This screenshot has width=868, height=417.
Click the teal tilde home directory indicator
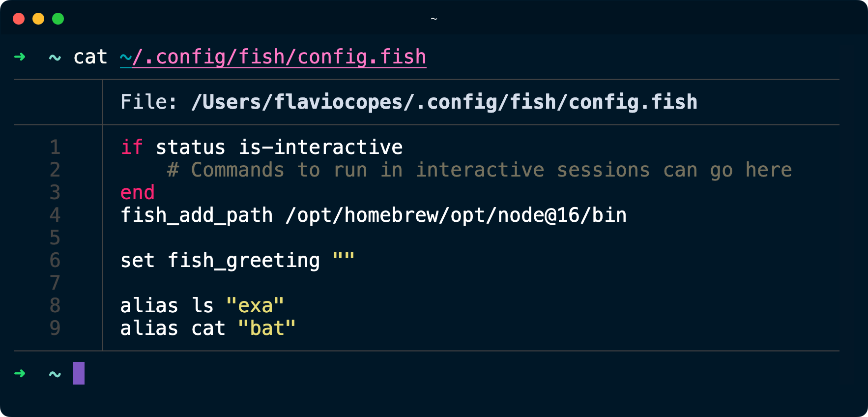(x=54, y=57)
